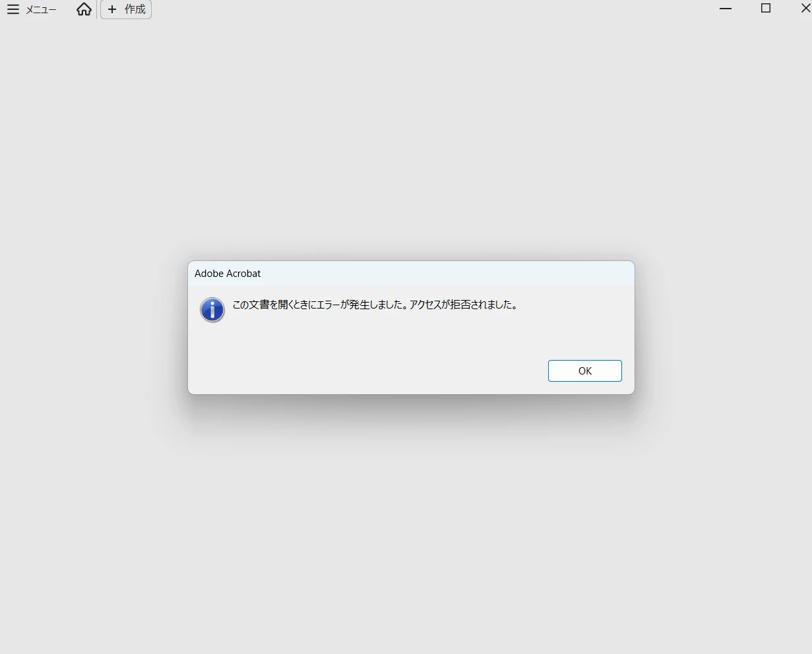The height and width of the screenshot is (654, 812).
Task: Minimize the Acrobat window
Action: coord(726,9)
